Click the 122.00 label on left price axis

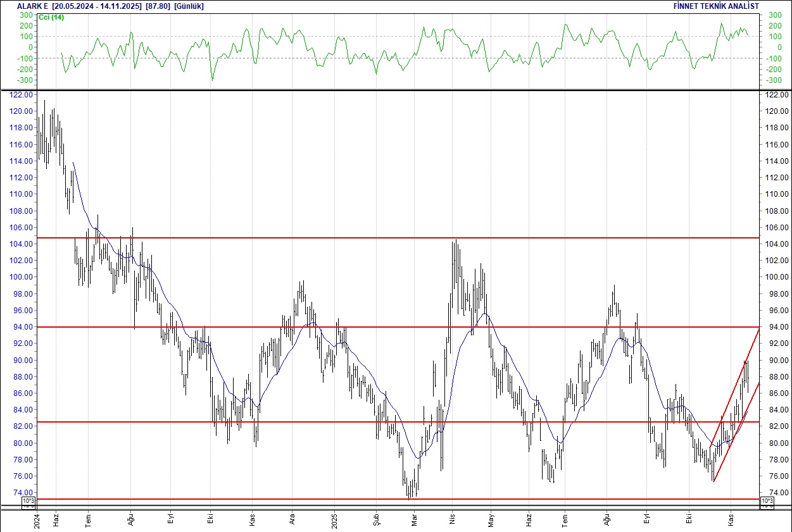coord(23,95)
